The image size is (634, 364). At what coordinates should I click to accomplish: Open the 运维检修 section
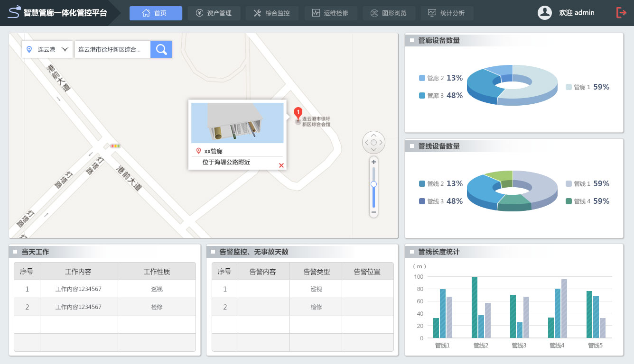point(330,13)
